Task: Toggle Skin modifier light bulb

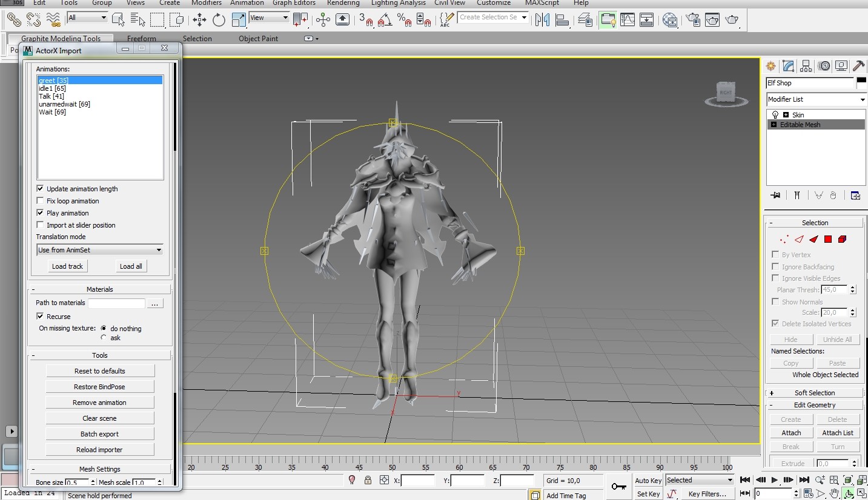Action: click(x=775, y=114)
